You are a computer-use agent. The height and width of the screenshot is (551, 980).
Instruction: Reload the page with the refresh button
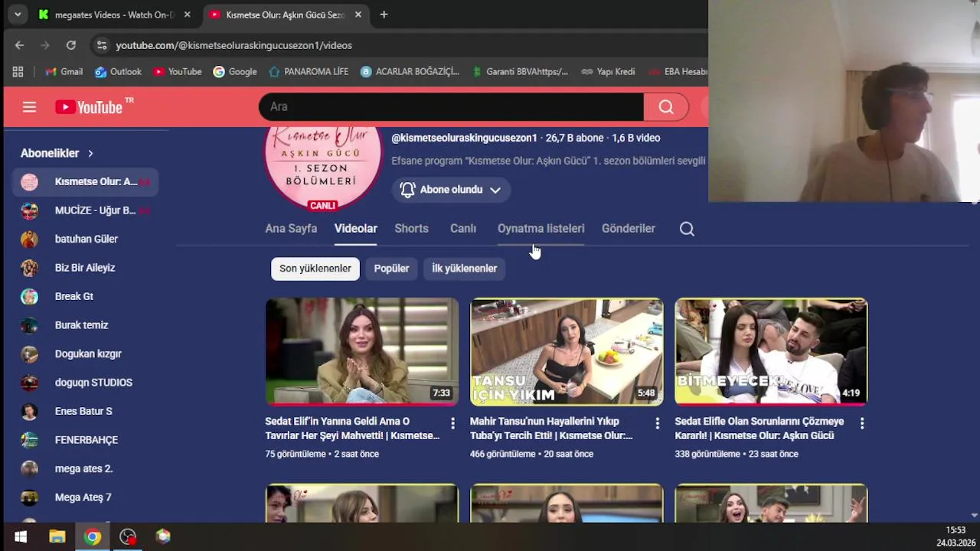click(x=71, y=45)
